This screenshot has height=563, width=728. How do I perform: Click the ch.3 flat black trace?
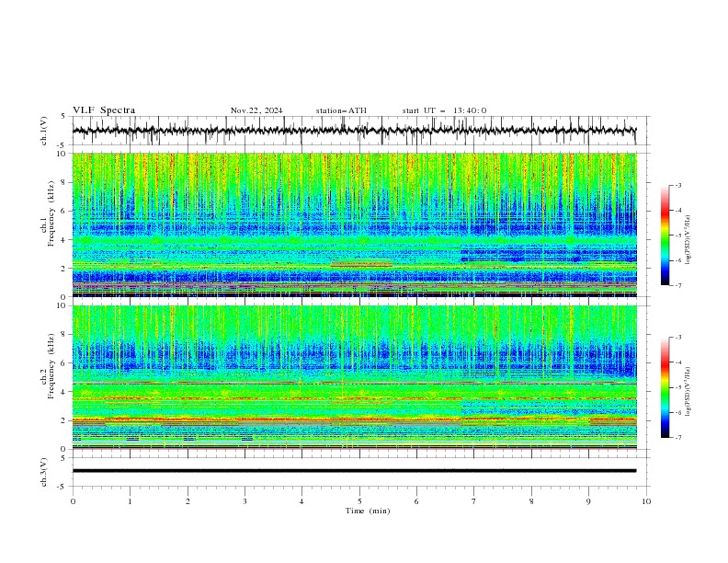point(355,471)
